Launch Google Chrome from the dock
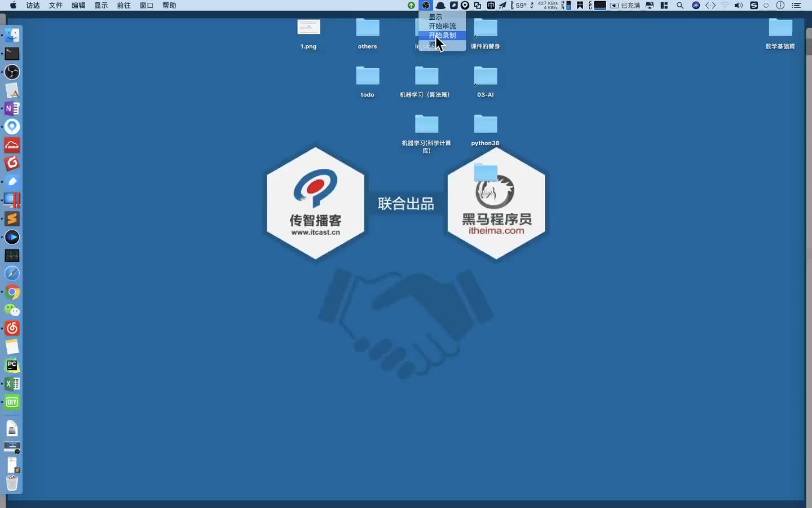Image resolution: width=812 pixels, height=508 pixels. pyautogui.click(x=12, y=292)
